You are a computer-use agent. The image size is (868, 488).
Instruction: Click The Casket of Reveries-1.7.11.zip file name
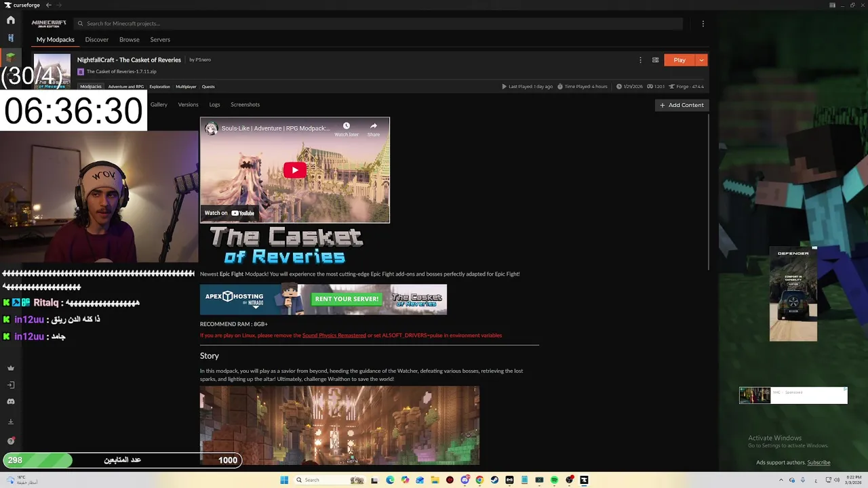point(121,71)
